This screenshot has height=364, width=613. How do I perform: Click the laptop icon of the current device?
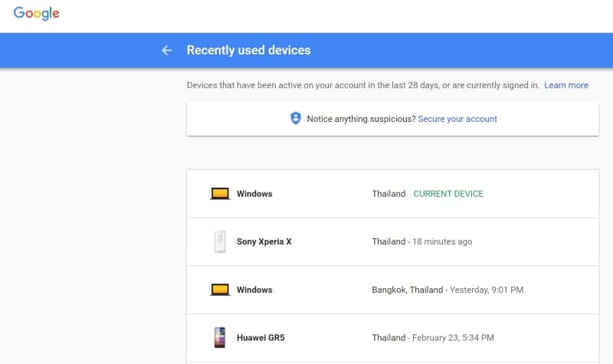[x=220, y=194]
